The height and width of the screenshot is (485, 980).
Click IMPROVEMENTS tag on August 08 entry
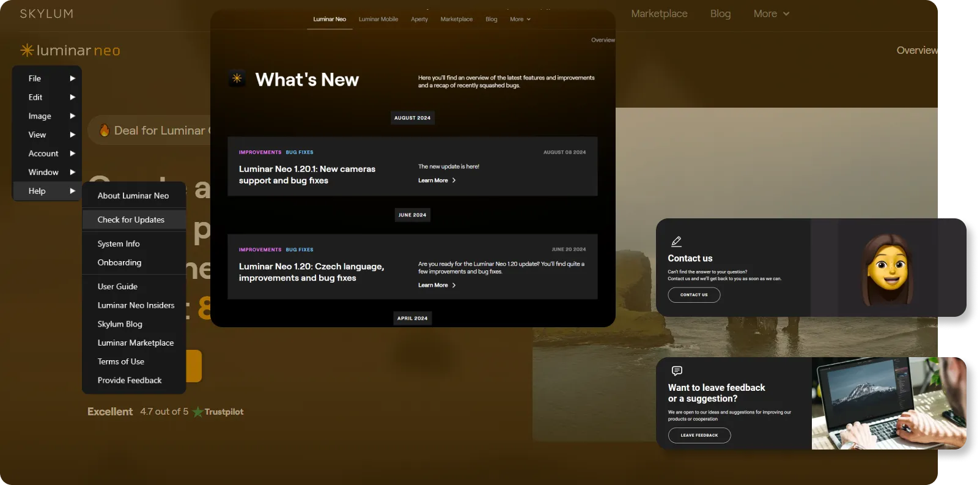pyautogui.click(x=260, y=152)
